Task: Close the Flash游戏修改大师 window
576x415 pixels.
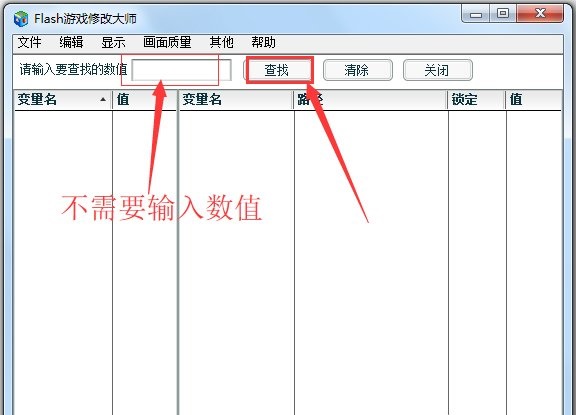Action: 540,14
